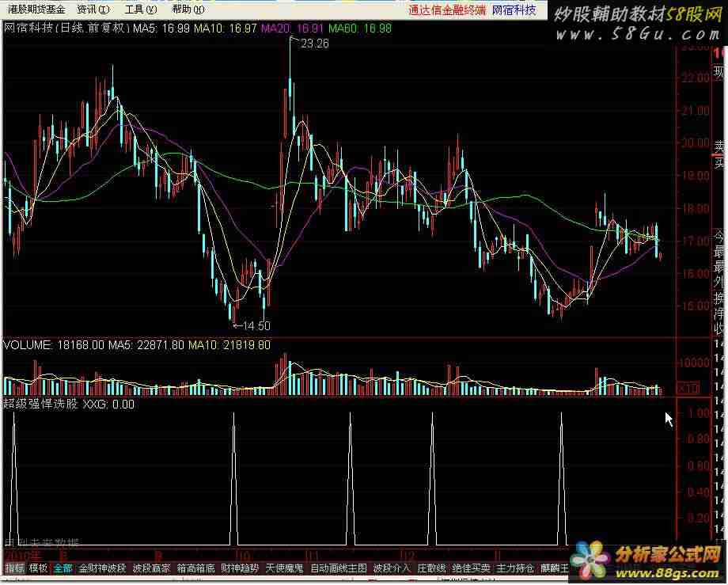728x585 pixels.
Task: Click the 17.00 price axis label
Action: [695, 241]
